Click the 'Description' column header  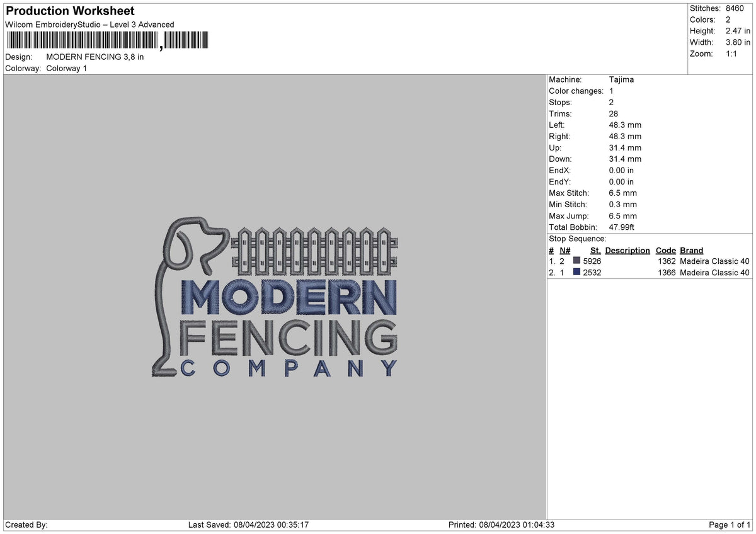click(x=627, y=250)
